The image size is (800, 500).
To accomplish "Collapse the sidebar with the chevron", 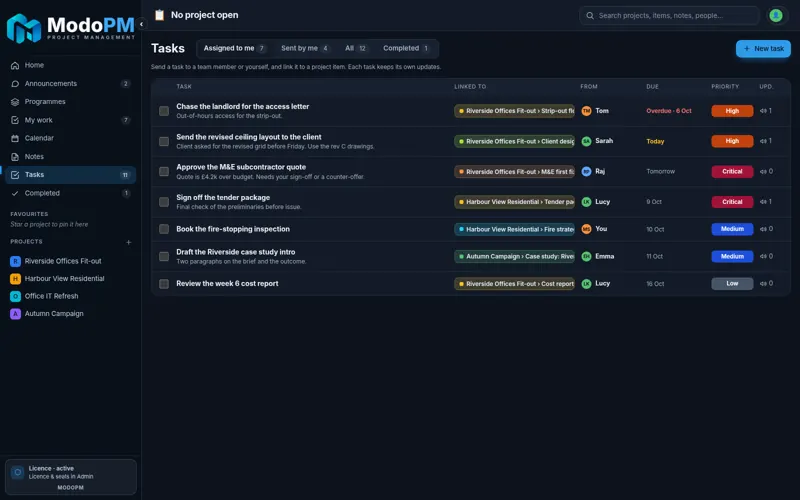I will (x=141, y=24).
